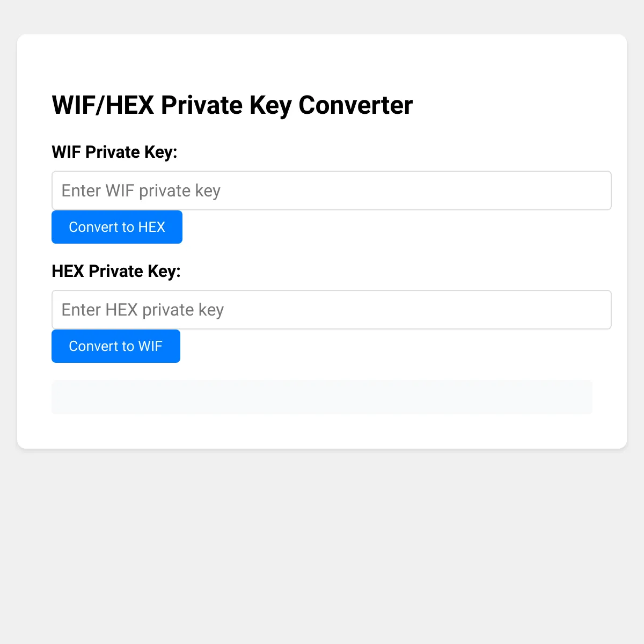The image size is (644, 644).
Task: Focus the WIF private key input field
Action: pos(331,191)
